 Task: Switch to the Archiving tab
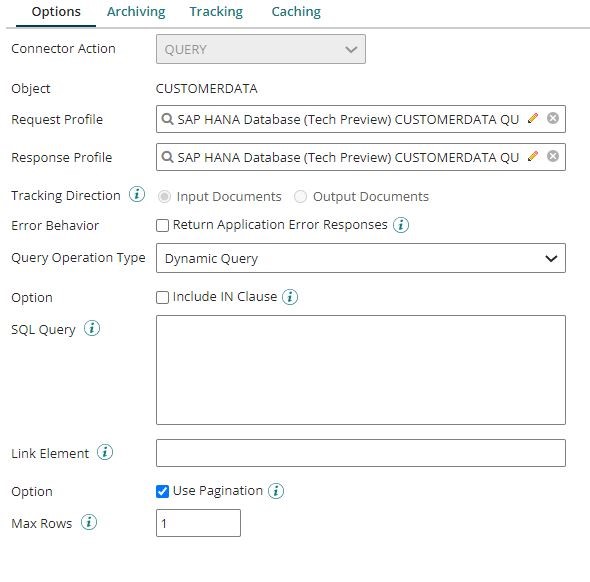pos(136,12)
